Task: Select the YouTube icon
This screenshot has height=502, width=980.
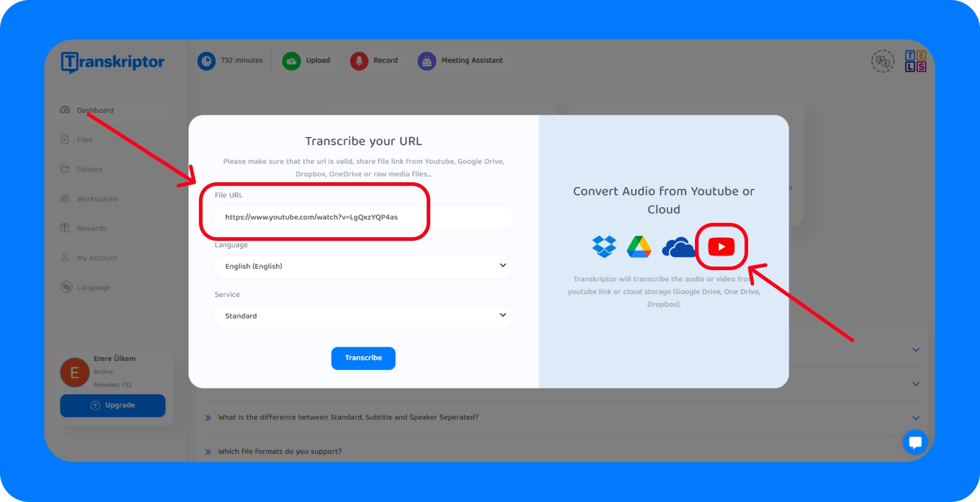Action: pos(721,247)
